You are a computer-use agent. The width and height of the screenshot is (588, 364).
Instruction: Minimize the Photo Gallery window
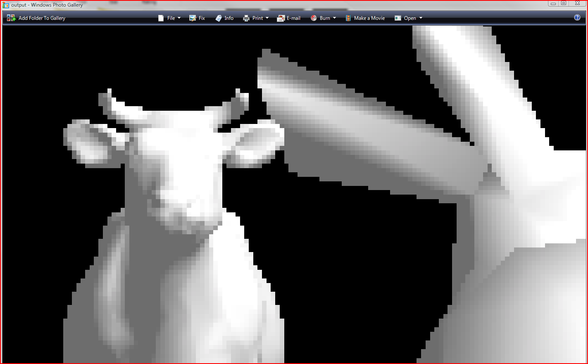(x=553, y=3)
